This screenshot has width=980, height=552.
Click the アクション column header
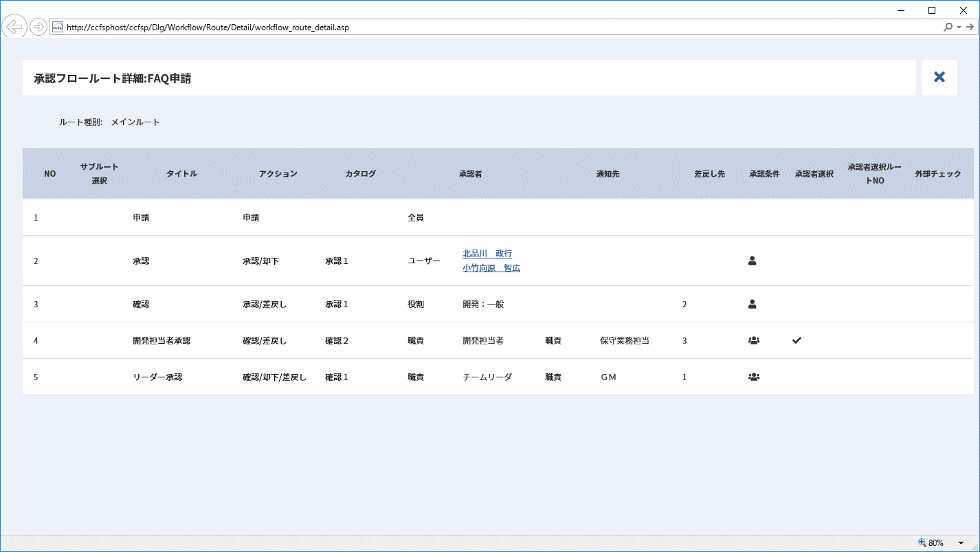[x=278, y=174]
